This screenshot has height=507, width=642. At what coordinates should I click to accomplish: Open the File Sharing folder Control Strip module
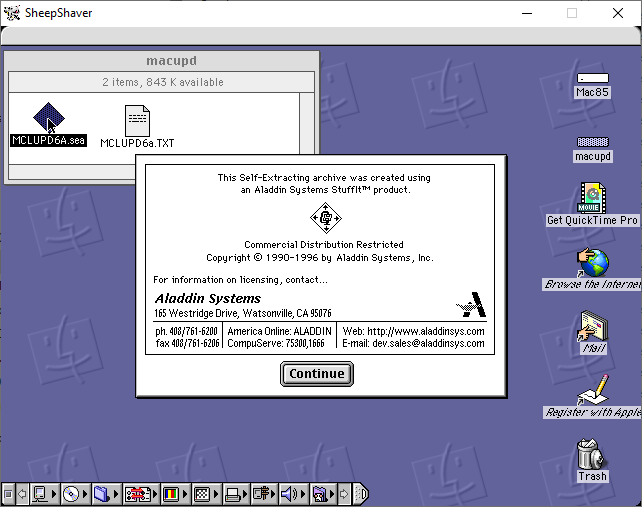click(x=106, y=494)
